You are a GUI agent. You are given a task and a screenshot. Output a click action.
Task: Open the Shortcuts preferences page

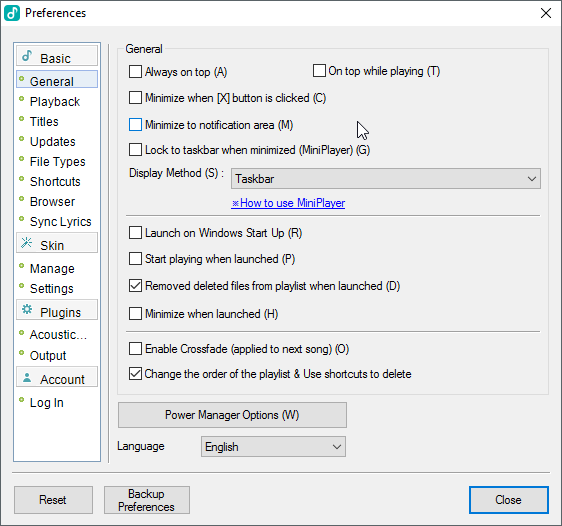(x=55, y=182)
